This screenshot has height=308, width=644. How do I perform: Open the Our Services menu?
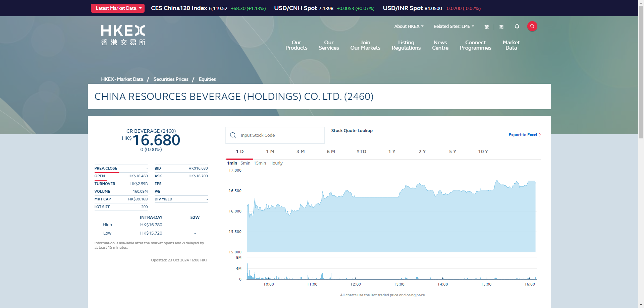click(329, 45)
